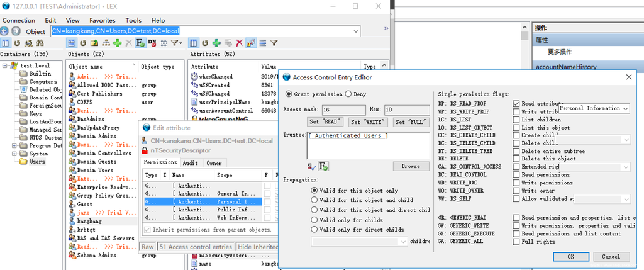Click the green plus in Objects toolbar
644x270 pixels.
118,43
